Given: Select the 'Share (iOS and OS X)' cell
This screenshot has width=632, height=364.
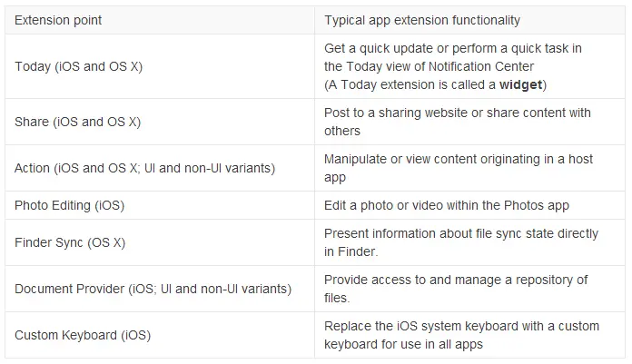Looking at the screenshot, I should (x=77, y=122).
